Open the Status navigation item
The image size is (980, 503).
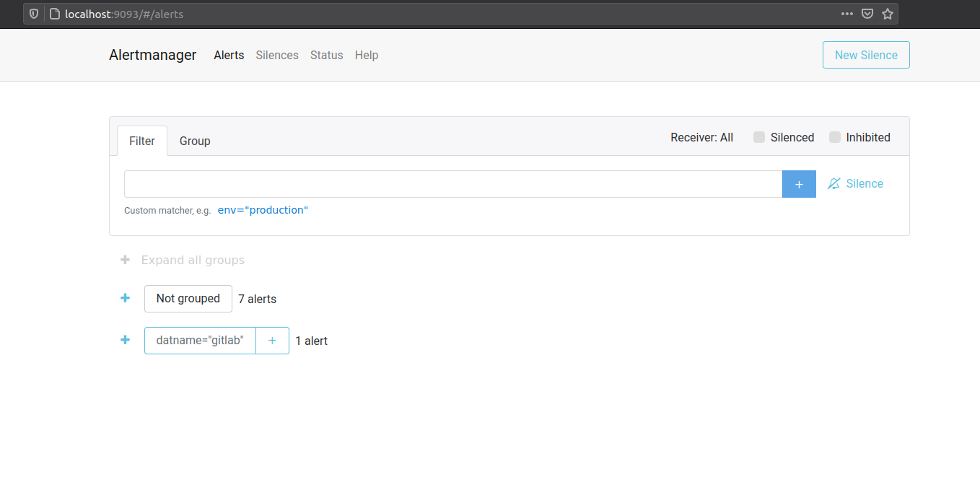pos(327,55)
